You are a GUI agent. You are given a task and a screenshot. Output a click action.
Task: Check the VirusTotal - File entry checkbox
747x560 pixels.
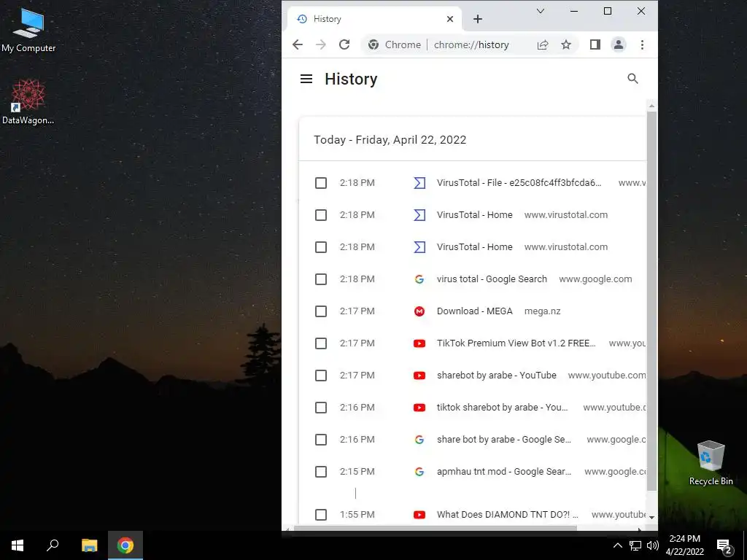pyautogui.click(x=321, y=183)
